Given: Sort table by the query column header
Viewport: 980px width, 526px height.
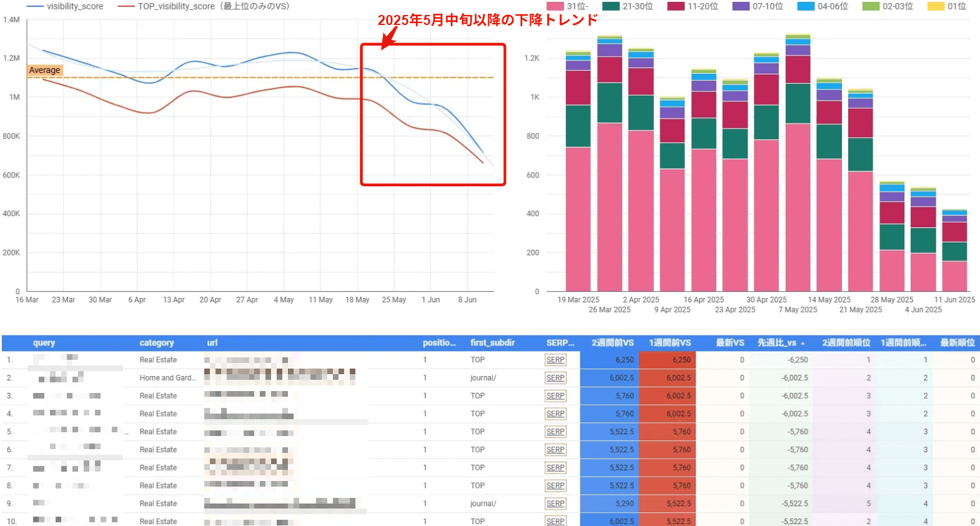Looking at the screenshot, I should point(44,343).
